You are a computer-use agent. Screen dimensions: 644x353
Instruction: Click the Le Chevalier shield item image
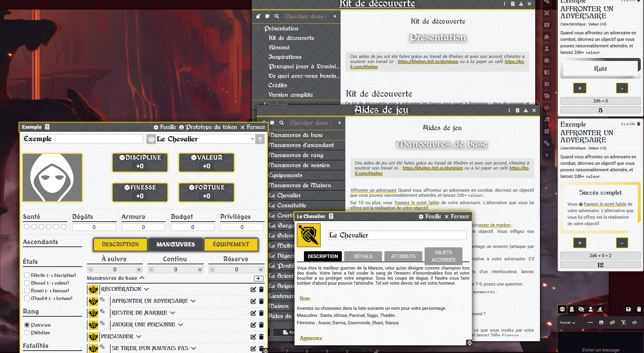pyautogui.click(x=309, y=235)
